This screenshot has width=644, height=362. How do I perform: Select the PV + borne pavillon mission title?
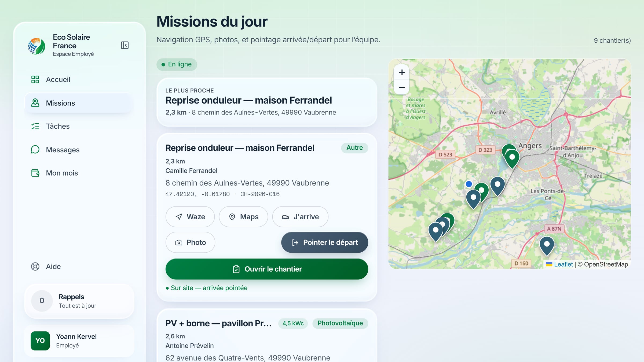click(x=219, y=323)
